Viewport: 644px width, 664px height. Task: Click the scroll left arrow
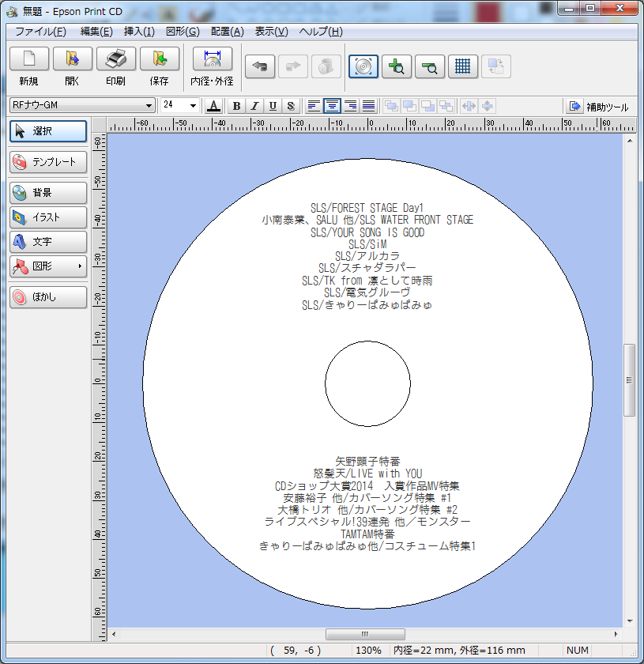pos(114,634)
